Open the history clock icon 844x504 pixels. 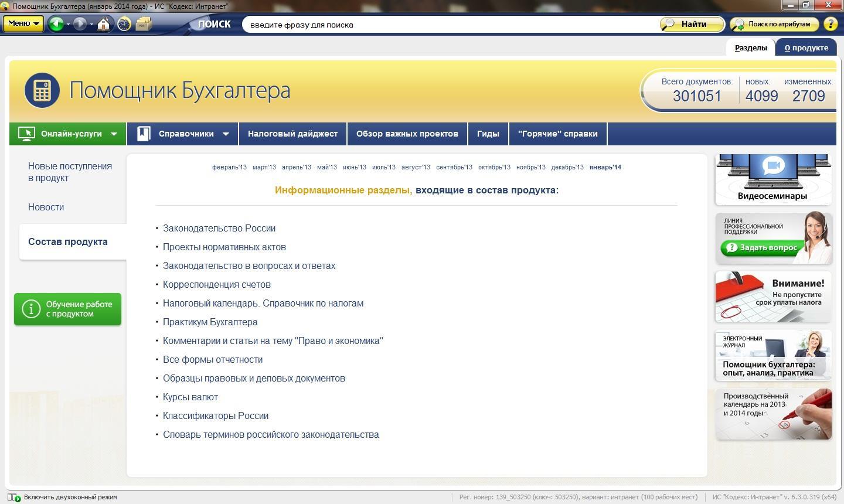point(124,24)
